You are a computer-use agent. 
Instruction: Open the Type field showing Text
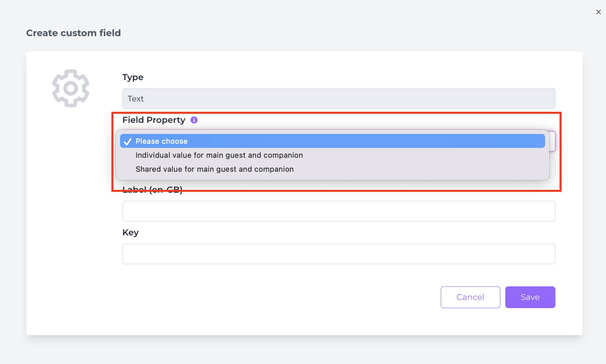(x=339, y=99)
